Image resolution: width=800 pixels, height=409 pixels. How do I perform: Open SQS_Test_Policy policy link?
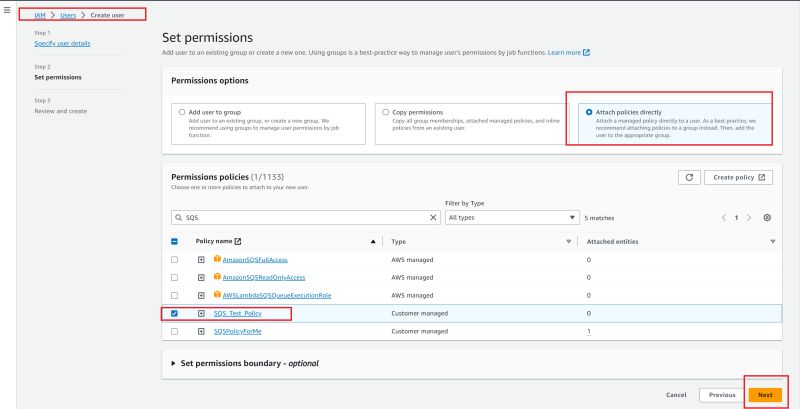click(238, 314)
